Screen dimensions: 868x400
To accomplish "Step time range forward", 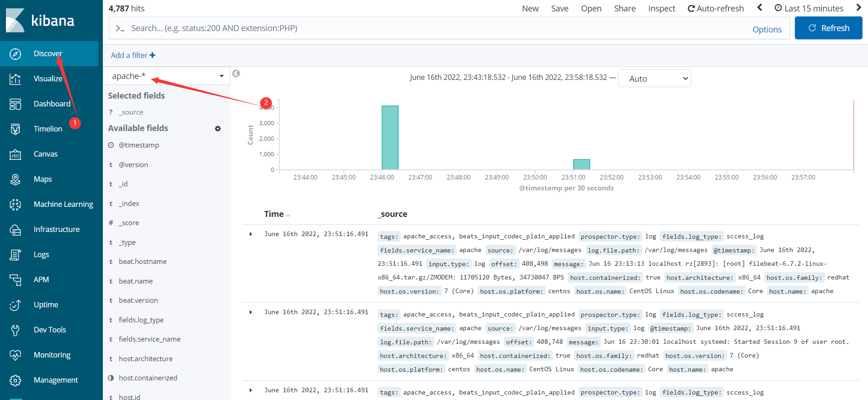I will pyautogui.click(x=858, y=8).
